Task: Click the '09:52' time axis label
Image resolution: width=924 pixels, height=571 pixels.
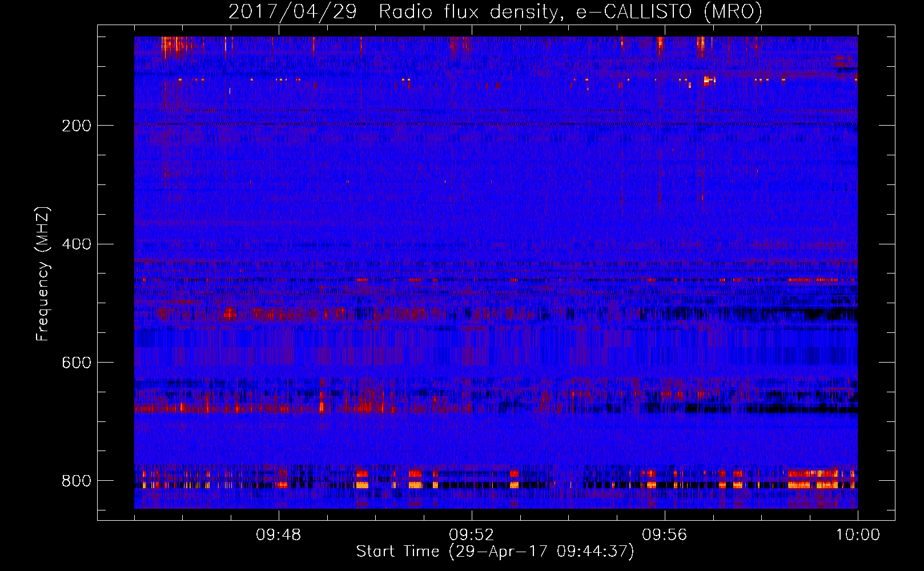Action: 472,535
